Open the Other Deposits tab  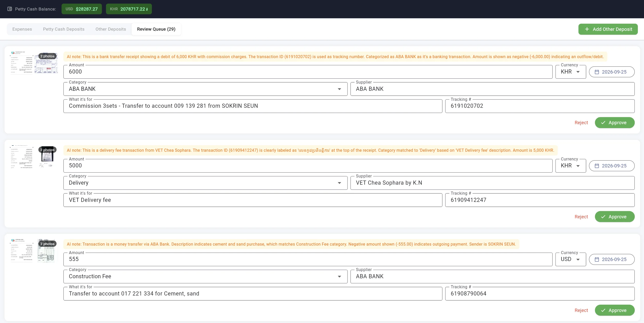coord(111,29)
